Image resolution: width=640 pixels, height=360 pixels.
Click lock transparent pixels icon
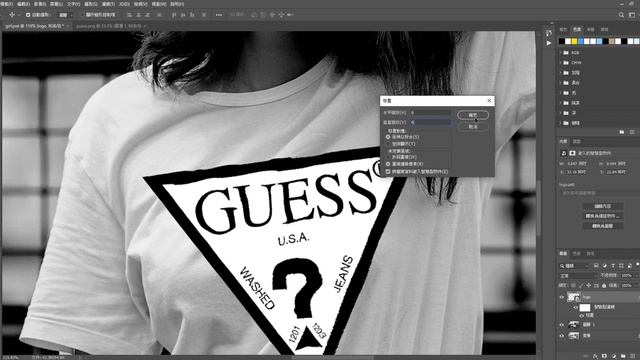point(573,285)
